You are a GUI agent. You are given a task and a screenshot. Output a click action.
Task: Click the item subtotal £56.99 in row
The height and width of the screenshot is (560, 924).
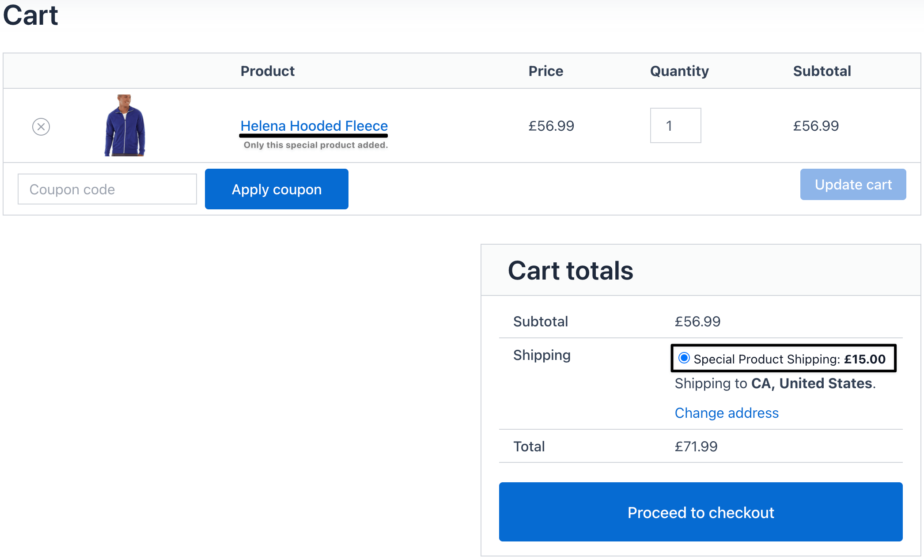816,126
